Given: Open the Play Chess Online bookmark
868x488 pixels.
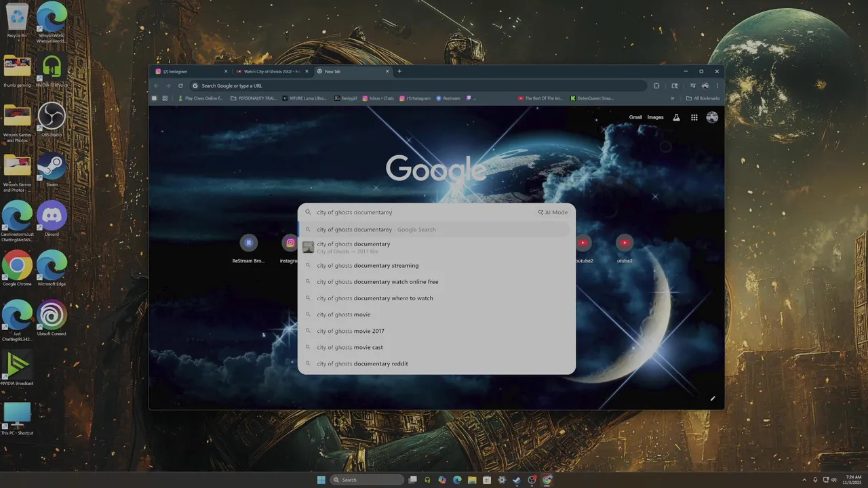Looking at the screenshot, I should coord(200,98).
